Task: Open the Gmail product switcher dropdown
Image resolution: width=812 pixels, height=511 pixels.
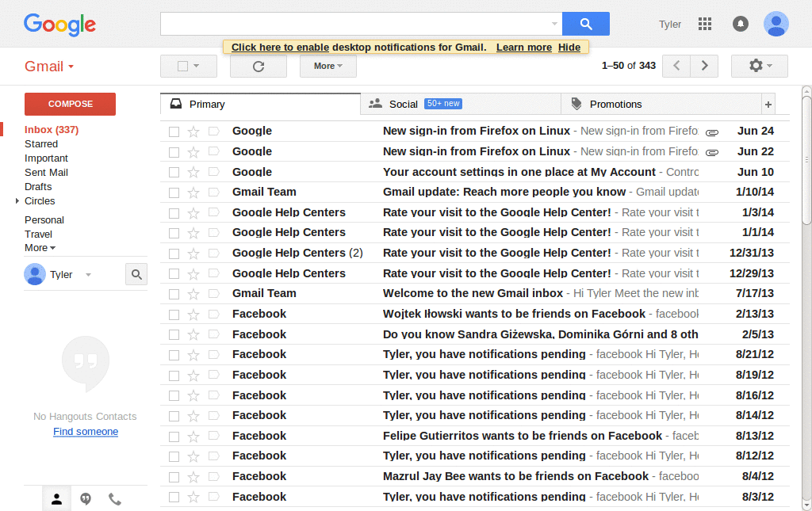Action: [49, 67]
